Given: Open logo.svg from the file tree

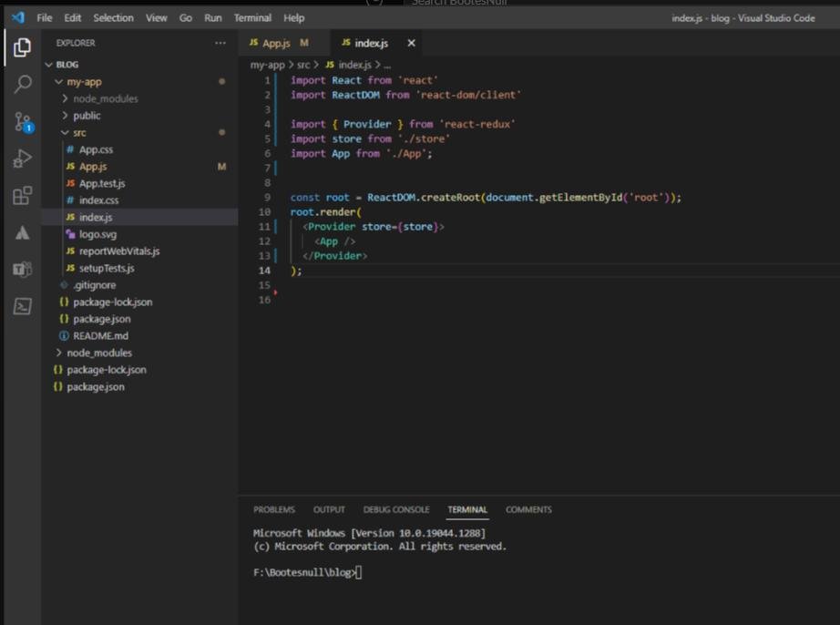Looking at the screenshot, I should (97, 234).
